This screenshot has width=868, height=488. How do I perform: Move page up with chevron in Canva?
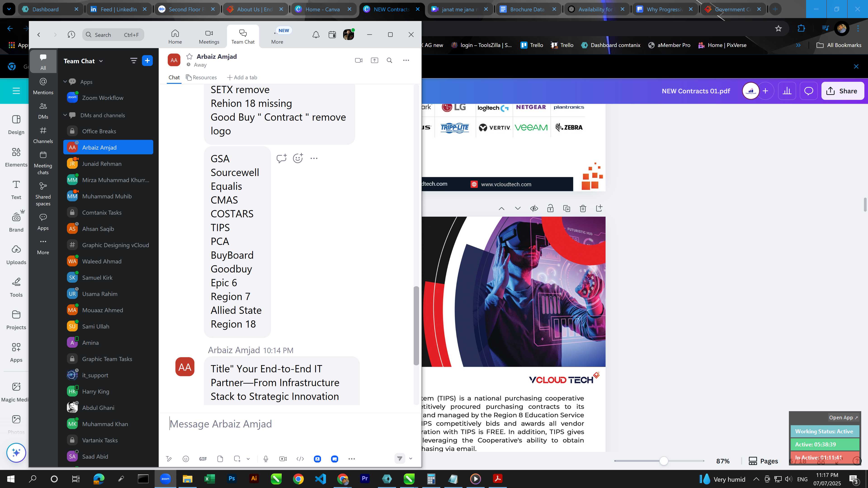[501, 209]
